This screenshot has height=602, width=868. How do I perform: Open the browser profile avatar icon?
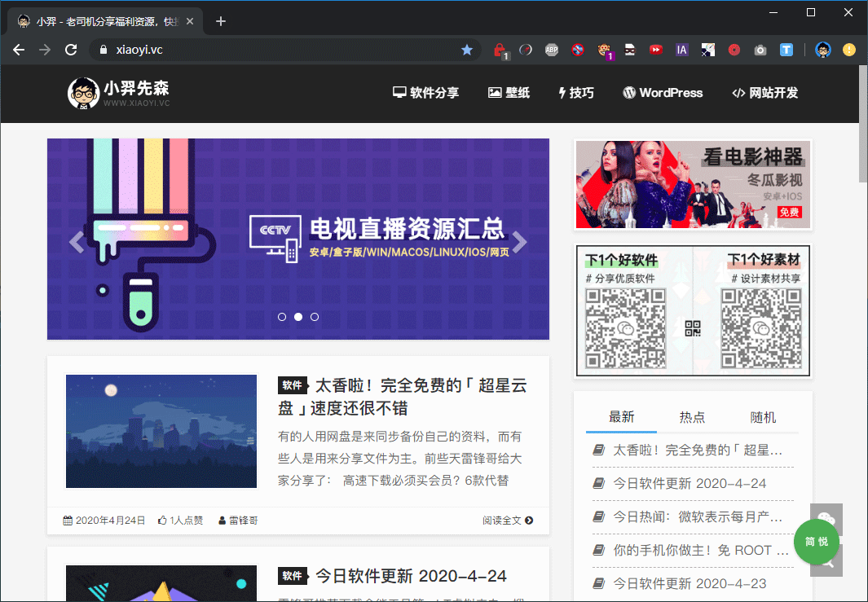[x=823, y=50]
